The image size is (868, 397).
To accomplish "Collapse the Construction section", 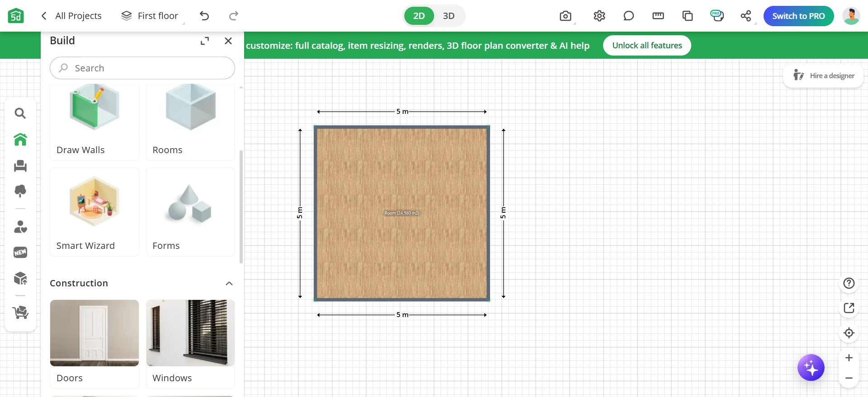I will [x=229, y=284].
